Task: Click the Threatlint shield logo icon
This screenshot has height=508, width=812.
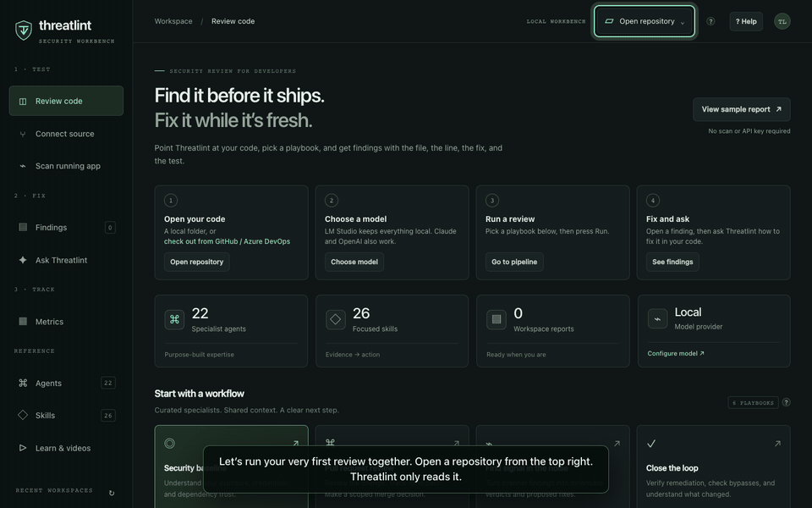Action: [x=24, y=30]
